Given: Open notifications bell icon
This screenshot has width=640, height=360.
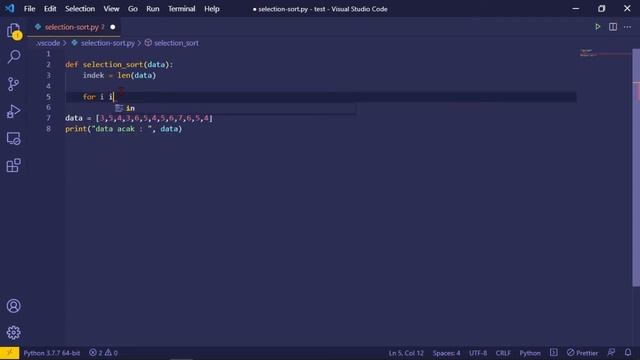Looking at the screenshot, I should 628,352.
